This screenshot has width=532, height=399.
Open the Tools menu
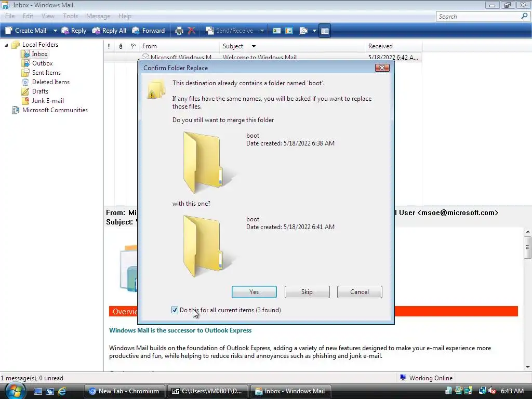point(70,16)
